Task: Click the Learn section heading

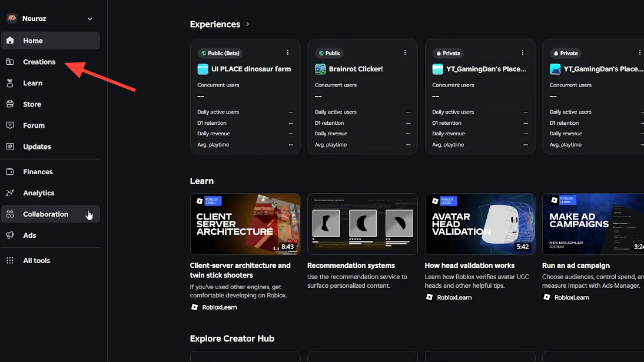Action: tap(202, 181)
